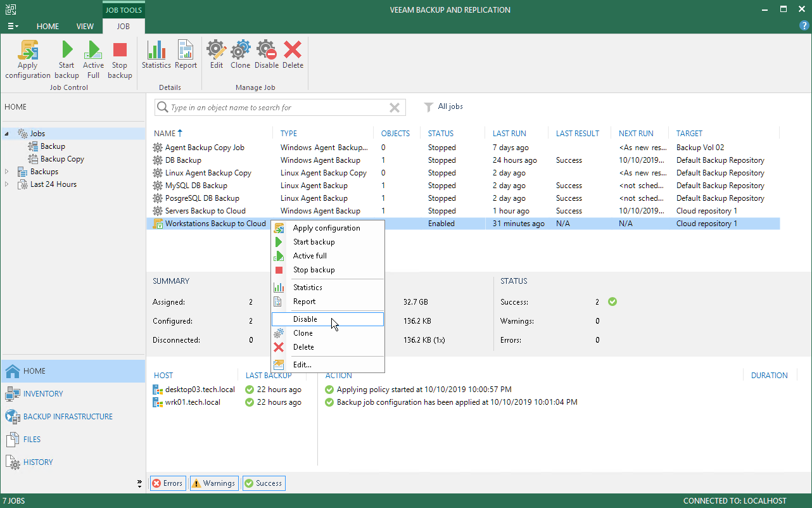Expand the Backups tree node
The width and height of the screenshot is (812, 508).
click(x=7, y=172)
